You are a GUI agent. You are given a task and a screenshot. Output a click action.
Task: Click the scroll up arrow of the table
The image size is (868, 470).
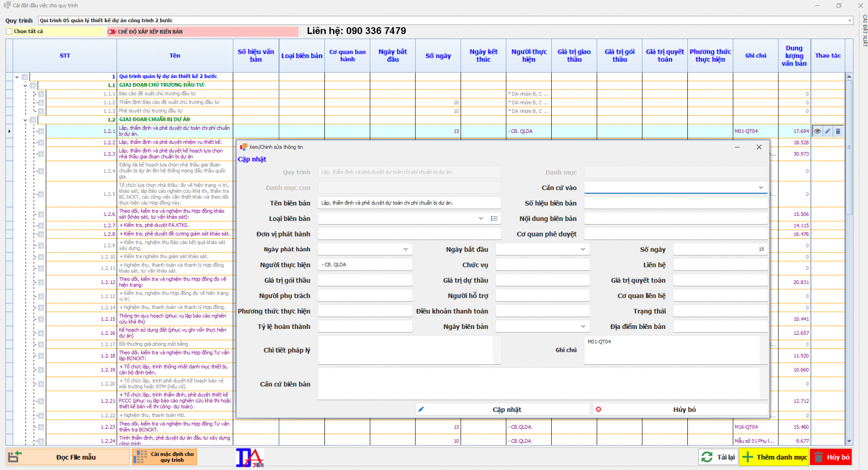point(849,77)
